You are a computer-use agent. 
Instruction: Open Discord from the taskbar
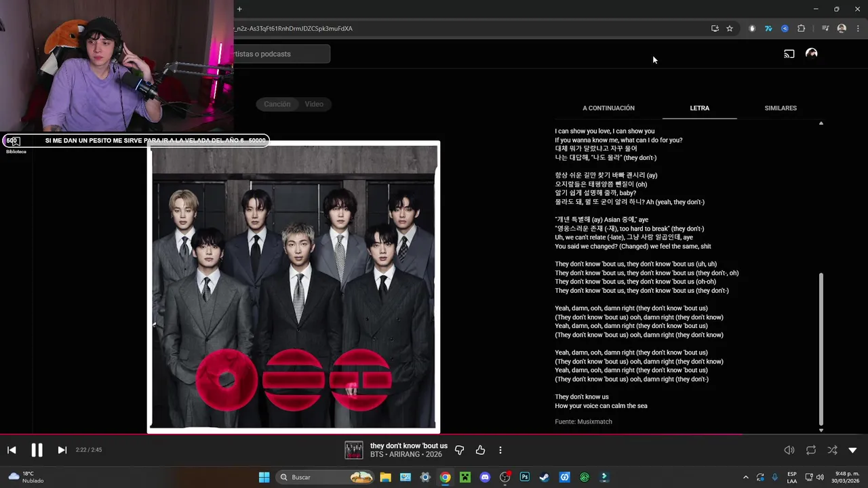[485, 477]
